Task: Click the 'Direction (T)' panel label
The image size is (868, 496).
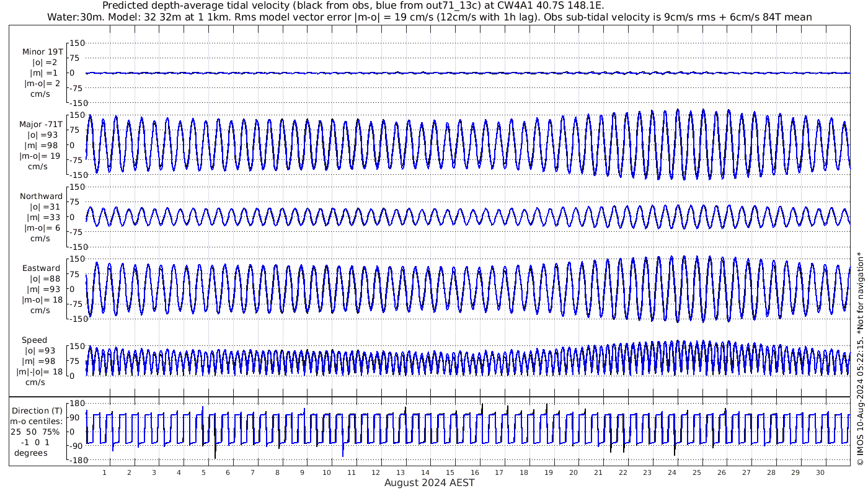Action: (37, 411)
